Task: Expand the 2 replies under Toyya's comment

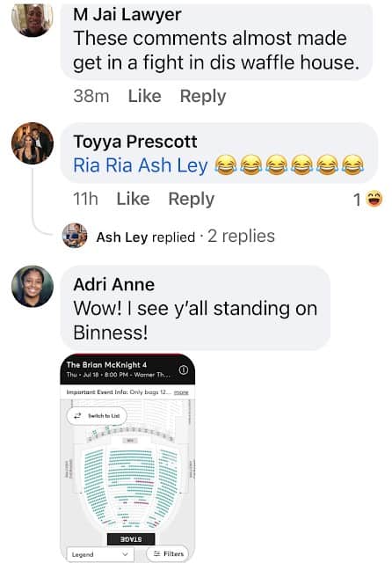Action: pyautogui.click(x=241, y=237)
